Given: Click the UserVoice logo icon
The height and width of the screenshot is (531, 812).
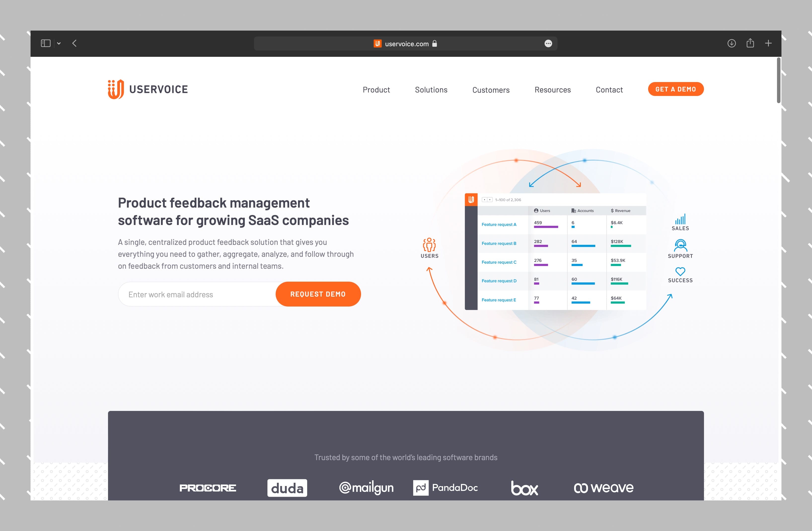Looking at the screenshot, I should pyautogui.click(x=115, y=89).
